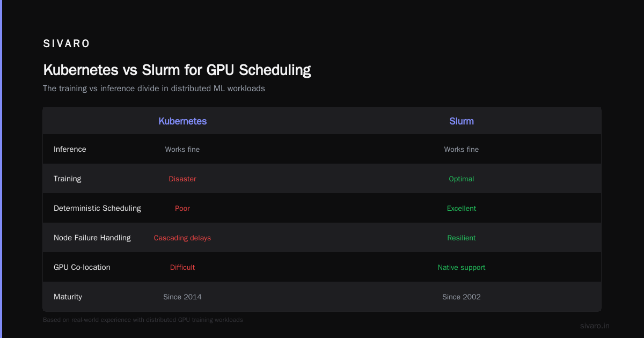This screenshot has height=338, width=644.
Task: Open the sivaro.in link
Action: (595, 326)
